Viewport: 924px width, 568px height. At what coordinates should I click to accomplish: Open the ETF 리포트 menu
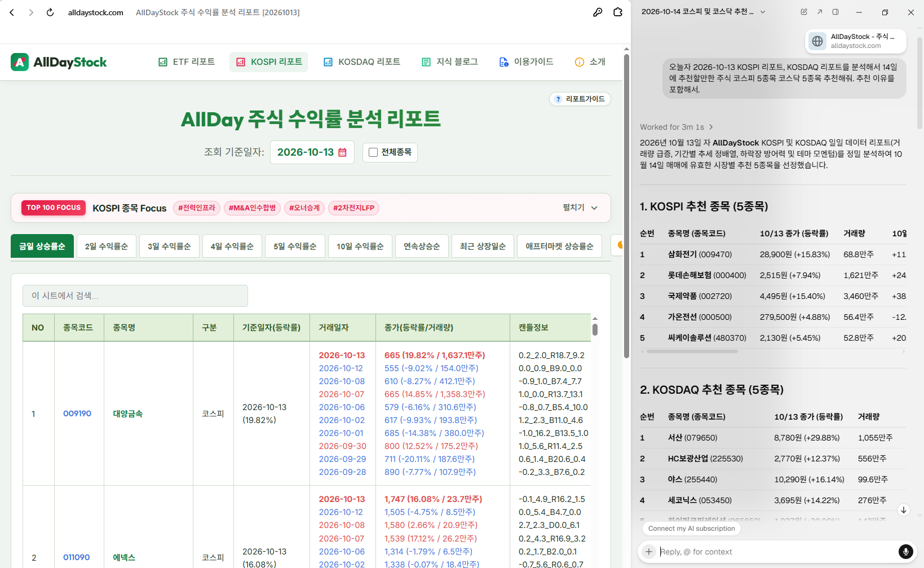tap(187, 62)
